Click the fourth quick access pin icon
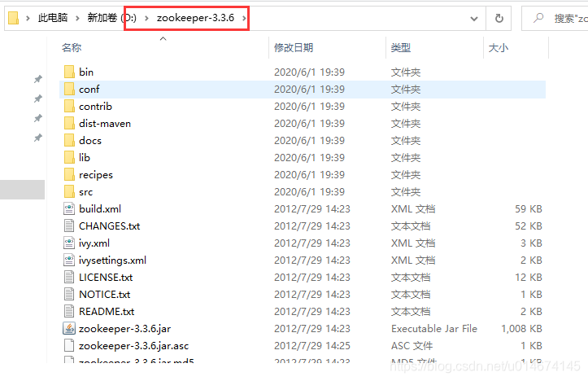588x381 pixels. click(38, 138)
